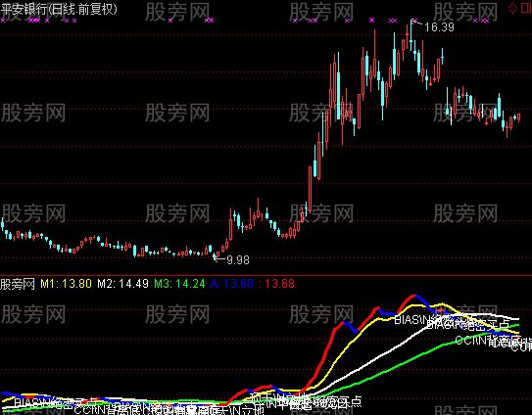Click the candlestick marked with the 16.39 high
Screen dimensions: 532x415
(x=411, y=35)
